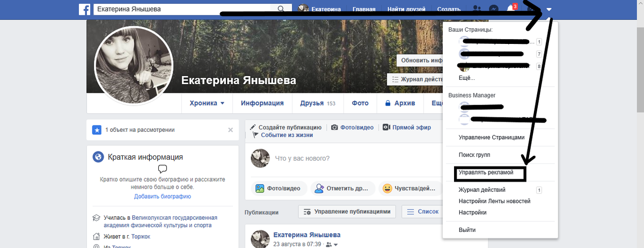Viewport: 644px width, 248px height.
Task: Open the account dropdown arrow in top bar
Action: [550, 9]
